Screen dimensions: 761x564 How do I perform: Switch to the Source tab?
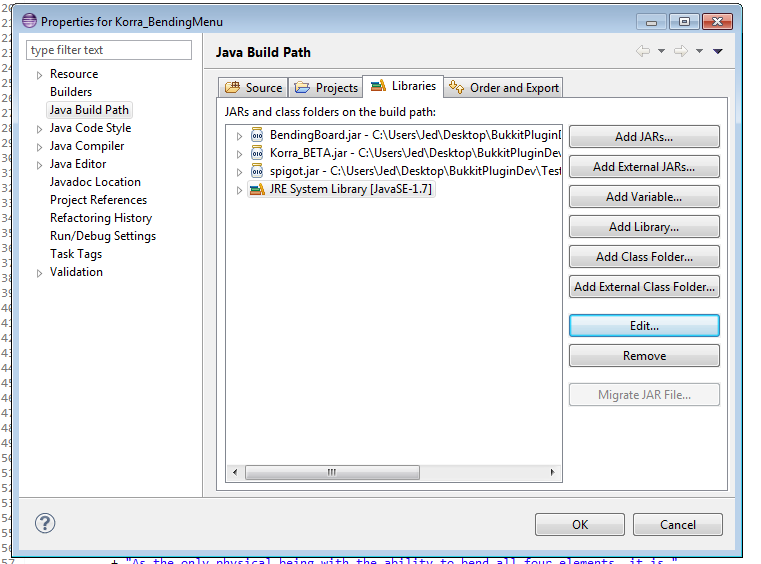(x=253, y=87)
